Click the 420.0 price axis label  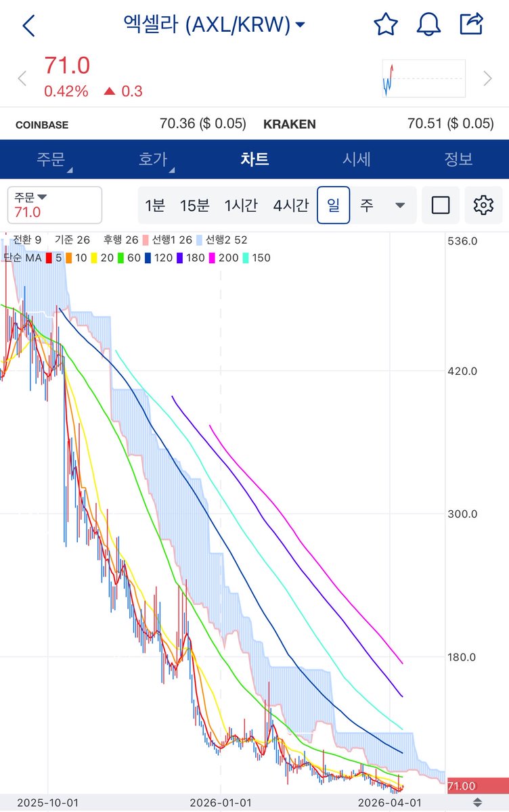[464, 371]
